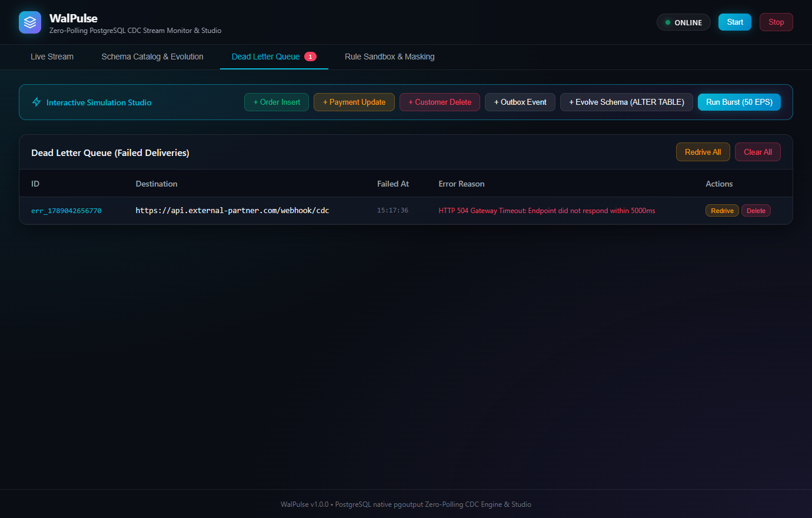Screen dimensions: 812x518
Task: Run Burst at 50 EPS
Action: click(x=739, y=102)
